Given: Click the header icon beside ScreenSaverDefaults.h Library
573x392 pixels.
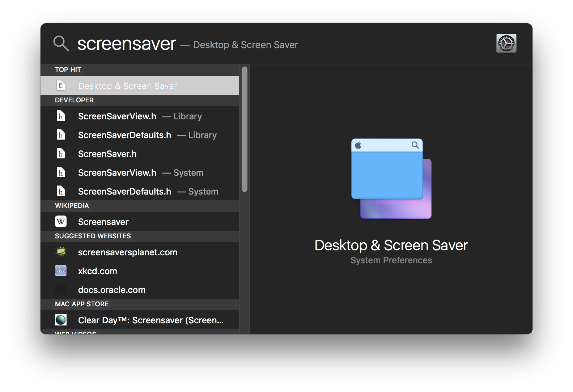Looking at the screenshot, I should point(61,135).
